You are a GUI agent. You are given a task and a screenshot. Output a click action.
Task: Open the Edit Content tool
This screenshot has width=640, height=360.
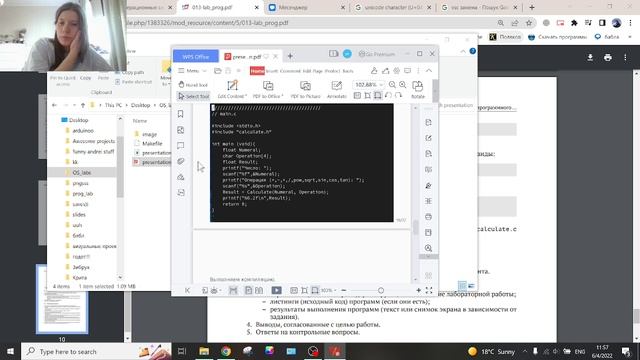click(x=232, y=89)
